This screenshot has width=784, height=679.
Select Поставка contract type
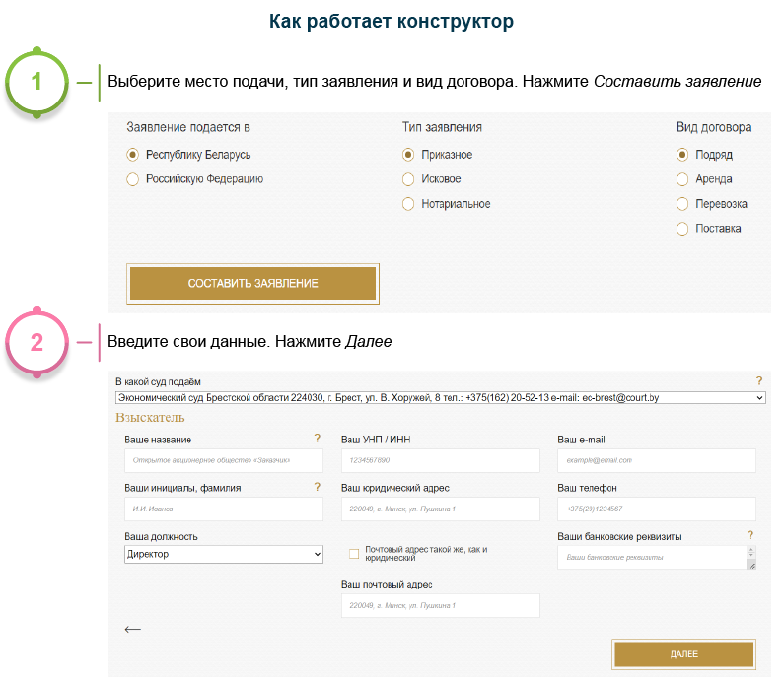coord(682,229)
